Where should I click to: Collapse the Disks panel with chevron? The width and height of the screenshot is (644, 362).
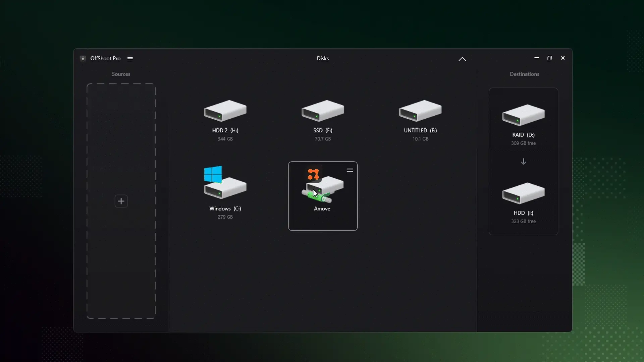(x=462, y=59)
